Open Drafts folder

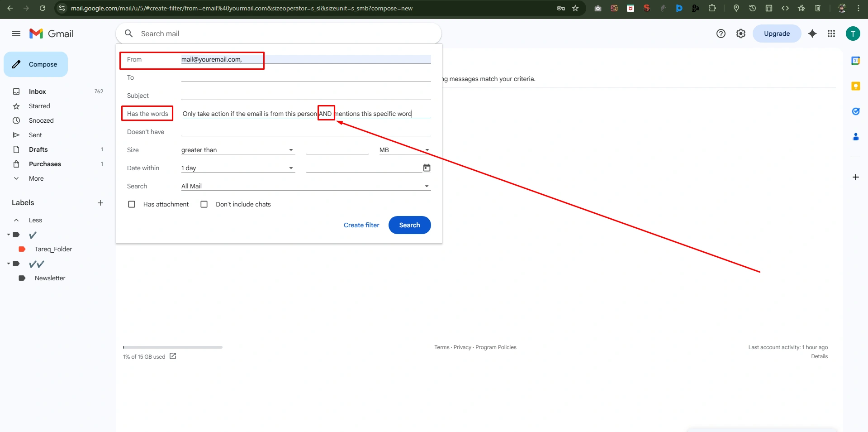[38, 149]
